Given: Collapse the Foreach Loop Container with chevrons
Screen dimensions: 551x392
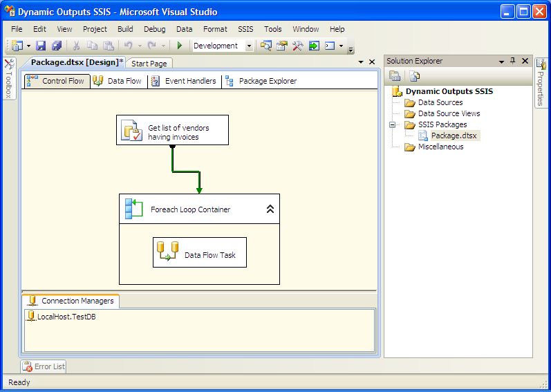Looking at the screenshot, I should coord(270,209).
